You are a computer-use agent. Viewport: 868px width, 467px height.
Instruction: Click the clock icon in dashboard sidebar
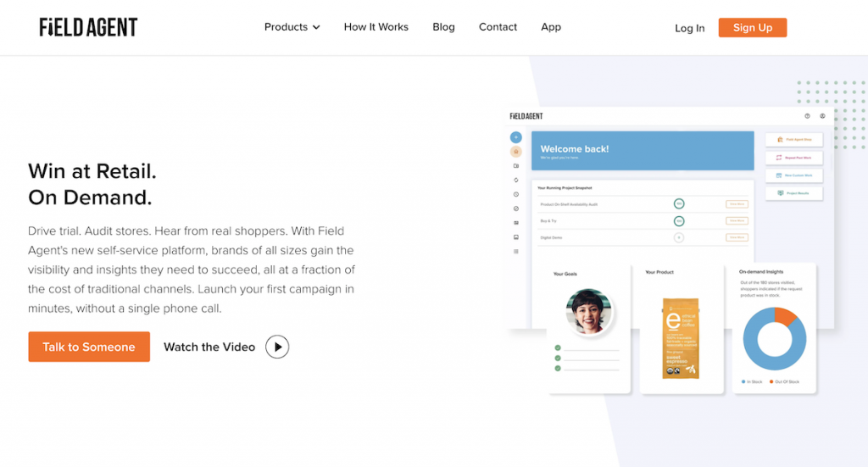click(x=516, y=194)
